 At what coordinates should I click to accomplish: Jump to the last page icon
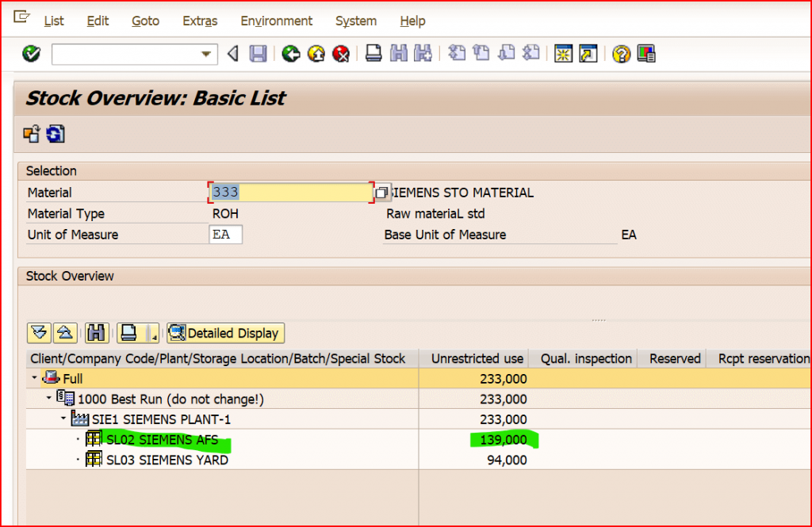(x=530, y=53)
